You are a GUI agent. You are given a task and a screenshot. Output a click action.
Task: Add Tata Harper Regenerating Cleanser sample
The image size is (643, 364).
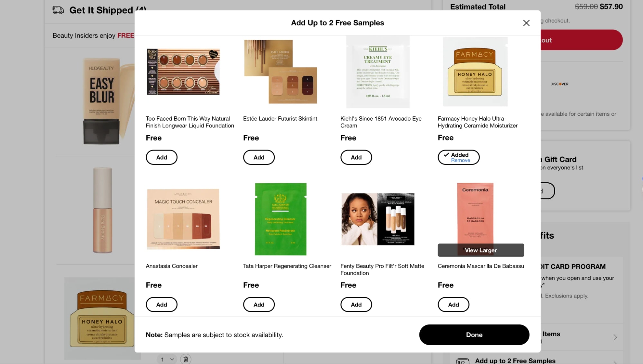click(x=259, y=305)
